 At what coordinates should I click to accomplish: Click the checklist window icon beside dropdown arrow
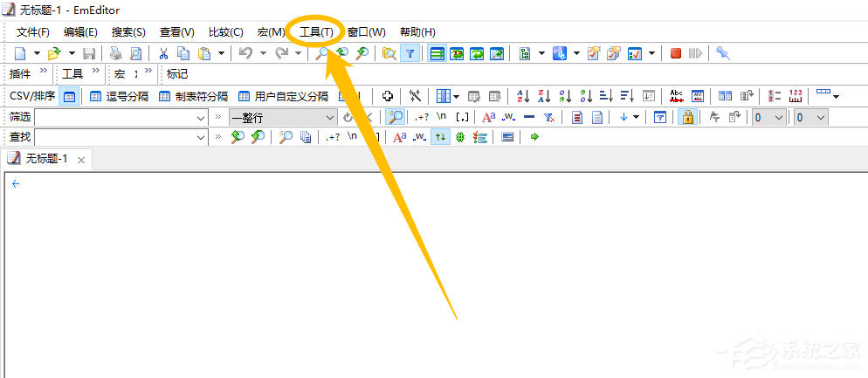[634, 53]
